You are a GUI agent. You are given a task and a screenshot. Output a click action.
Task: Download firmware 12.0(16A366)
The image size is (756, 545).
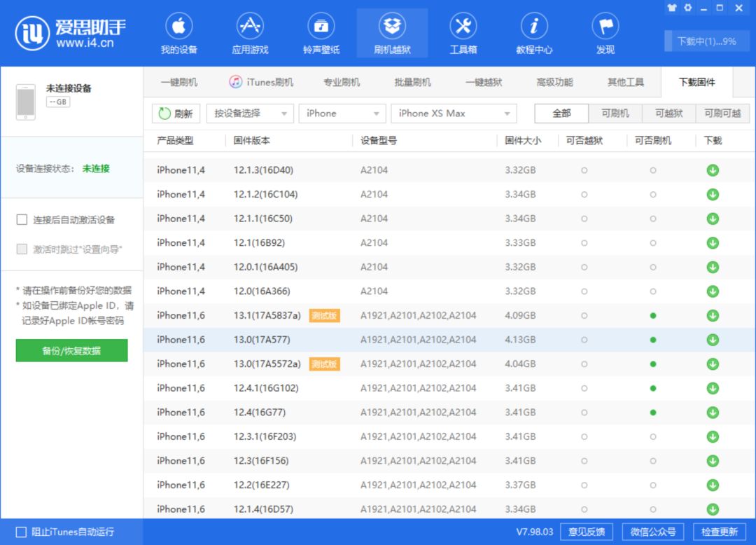point(713,291)
